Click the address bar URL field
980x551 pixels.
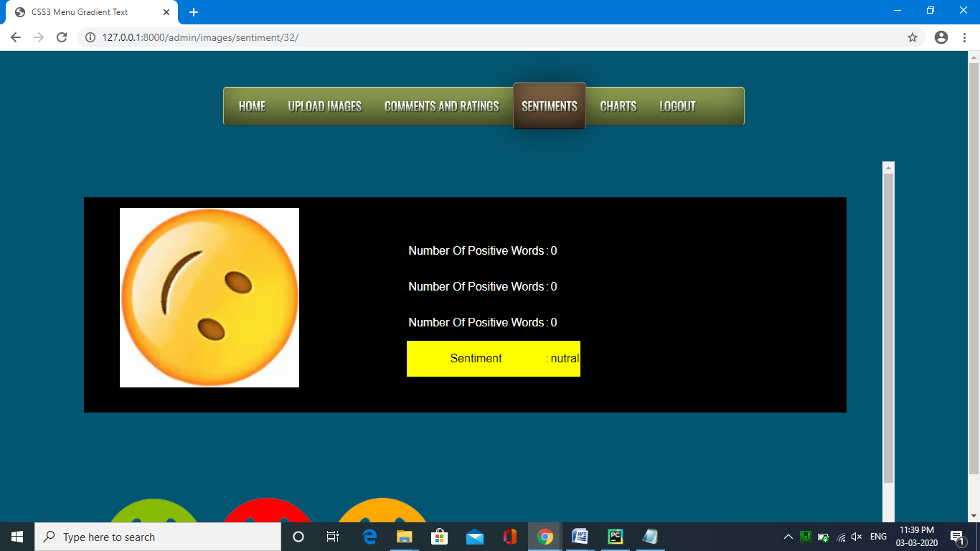502,37
